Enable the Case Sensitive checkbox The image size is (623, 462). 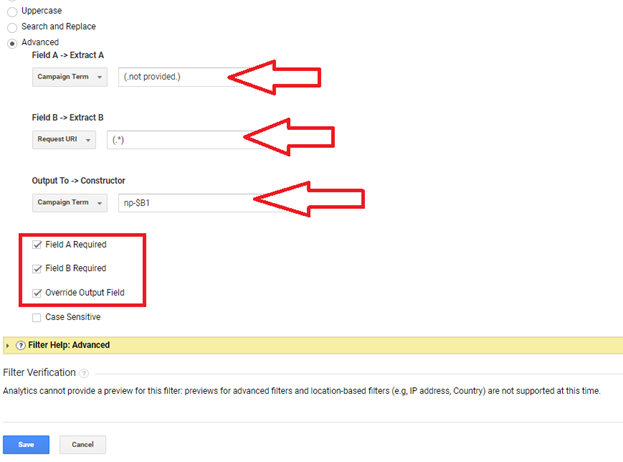37,317
